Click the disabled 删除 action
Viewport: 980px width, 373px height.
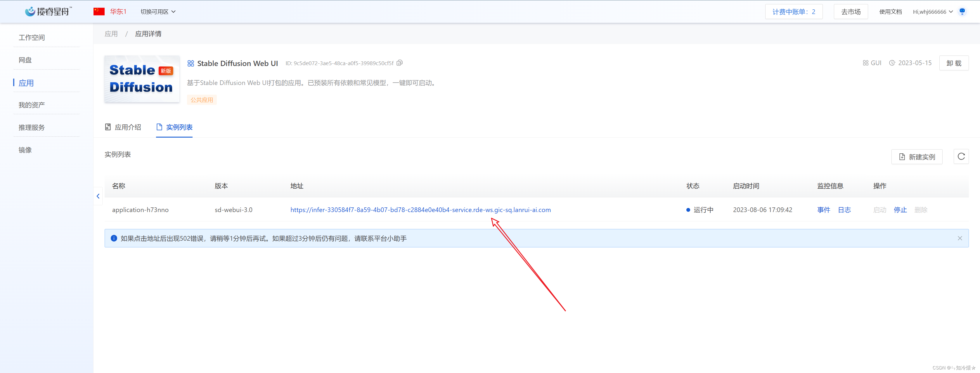point(921,209)
